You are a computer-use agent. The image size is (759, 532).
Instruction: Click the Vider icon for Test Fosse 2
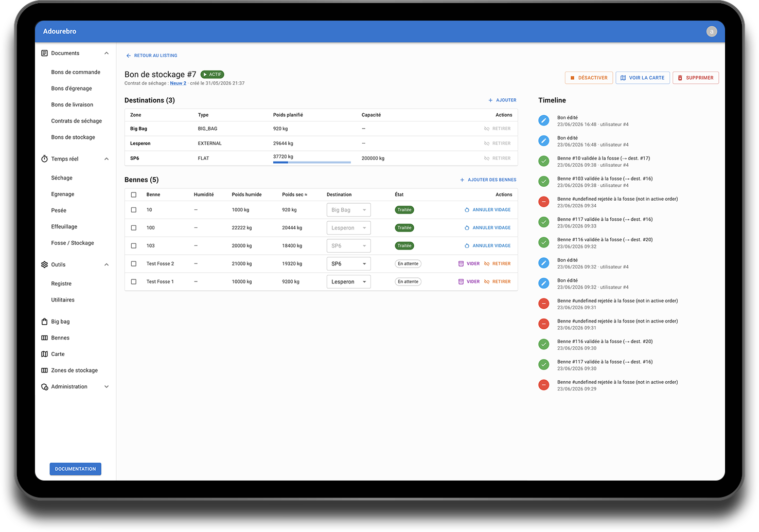point(461,264)
